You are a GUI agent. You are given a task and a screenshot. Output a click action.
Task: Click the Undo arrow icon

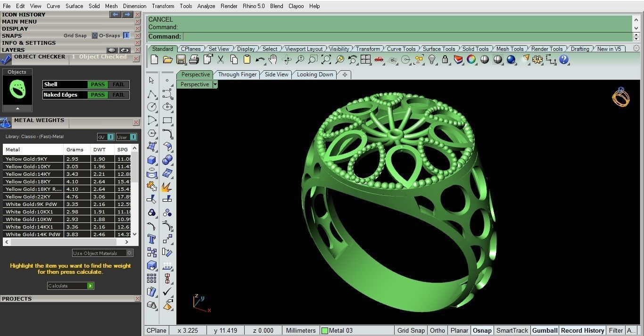tap(260, 60)
